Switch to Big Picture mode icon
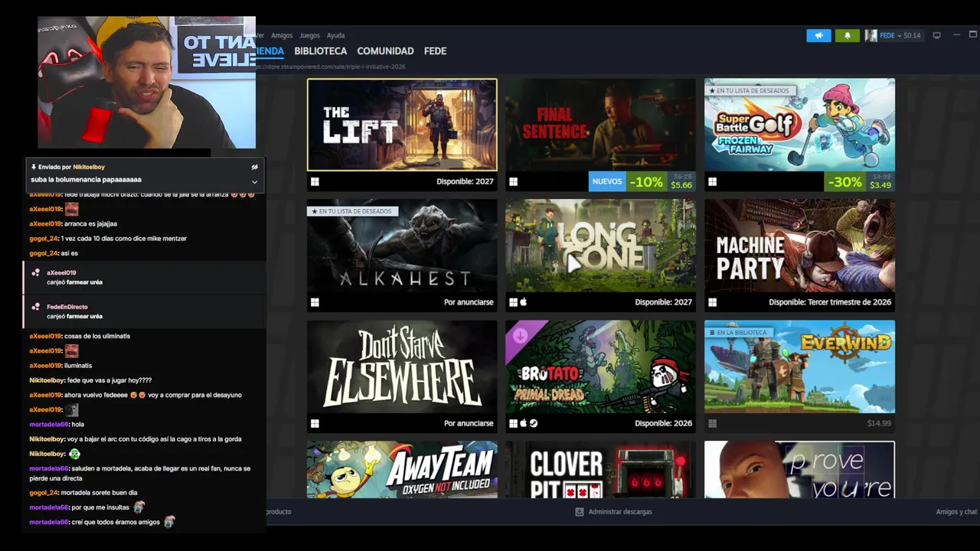Screen dimensions: 980x551 pos(936,35)
